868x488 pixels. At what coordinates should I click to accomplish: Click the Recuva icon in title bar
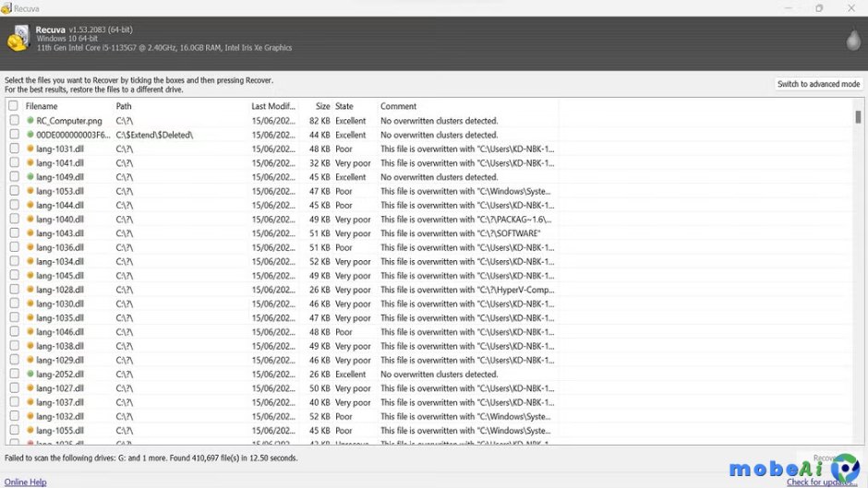[x=6, y=8]
